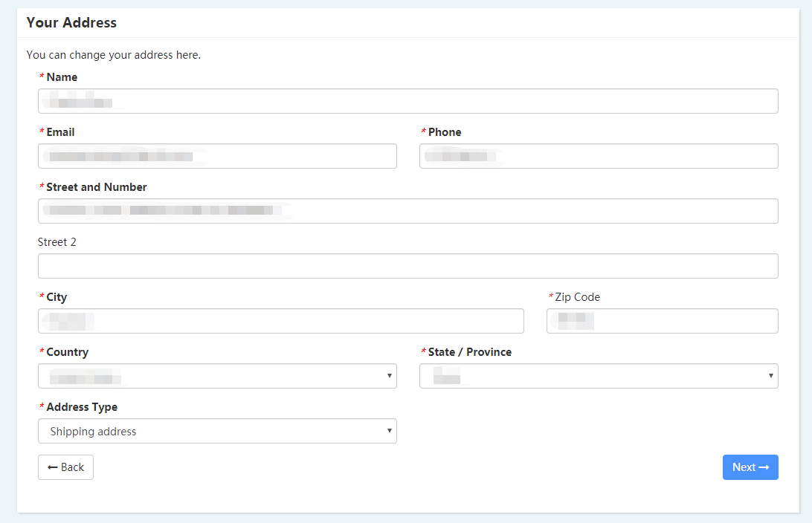This screenshot has width=812, height=523.
Task: Open the Country dropdown
Action: coord(217,376)
